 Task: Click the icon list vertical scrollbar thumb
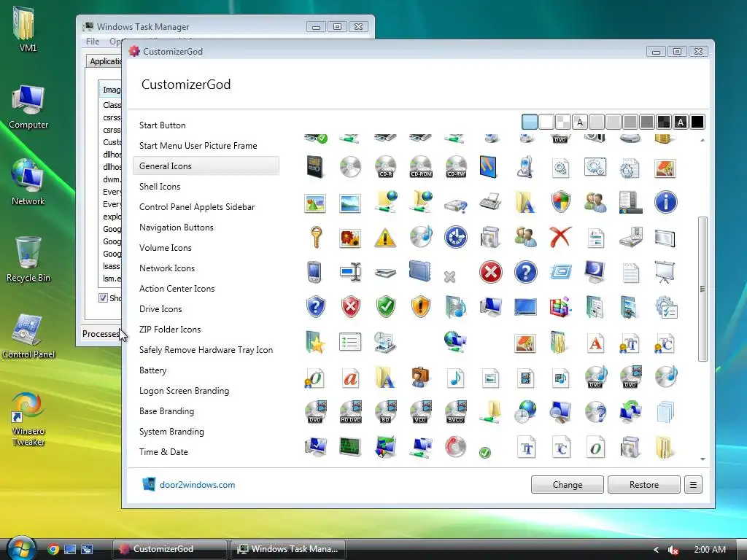pos(703,289)
